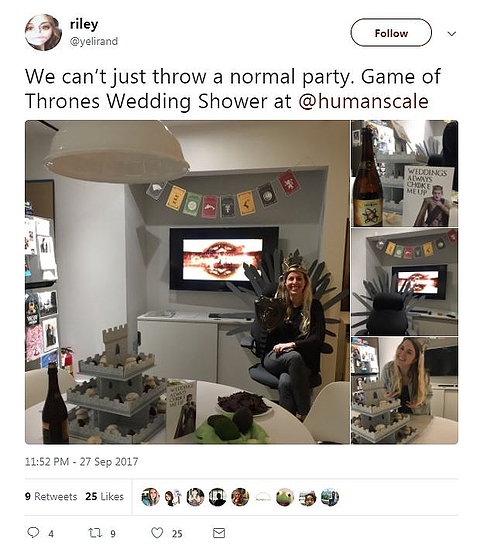Click the reply speech bubble icon
480x552 pixels.
(33, 533)
